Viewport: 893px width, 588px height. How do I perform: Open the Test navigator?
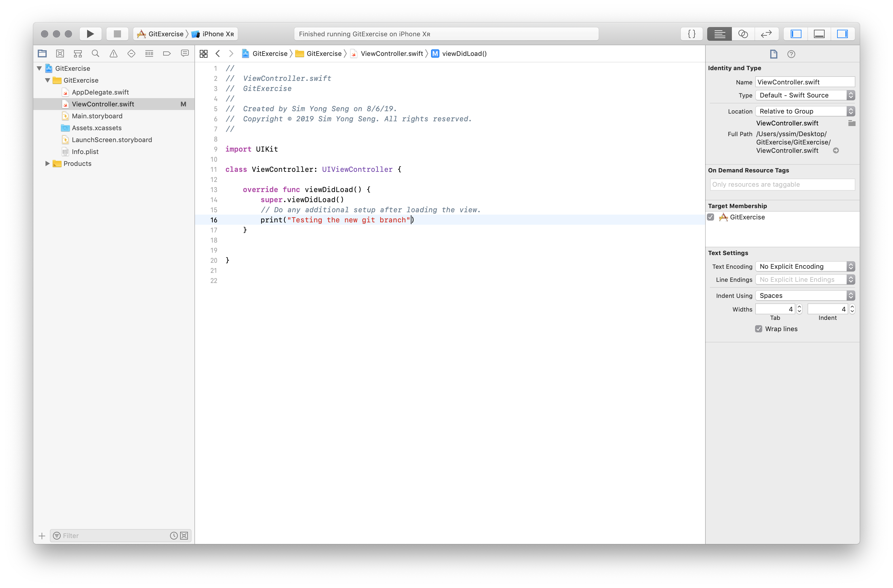tap(131, 54)
